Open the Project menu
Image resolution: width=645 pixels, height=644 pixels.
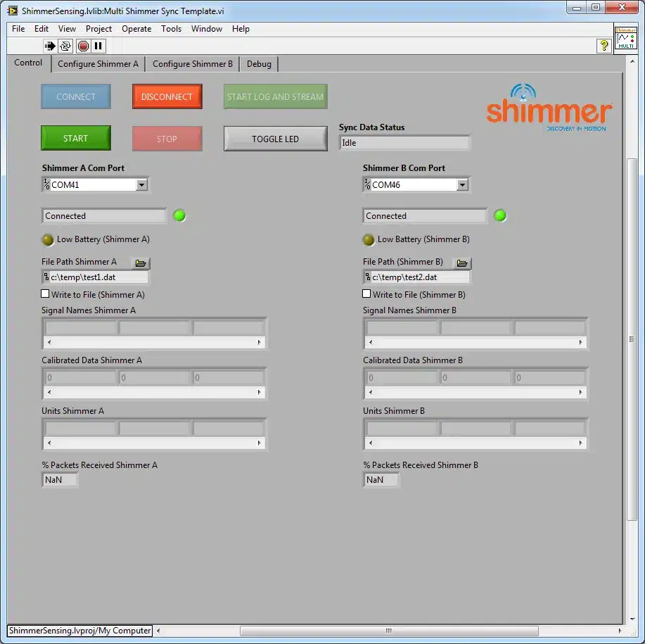click(98, 29)
